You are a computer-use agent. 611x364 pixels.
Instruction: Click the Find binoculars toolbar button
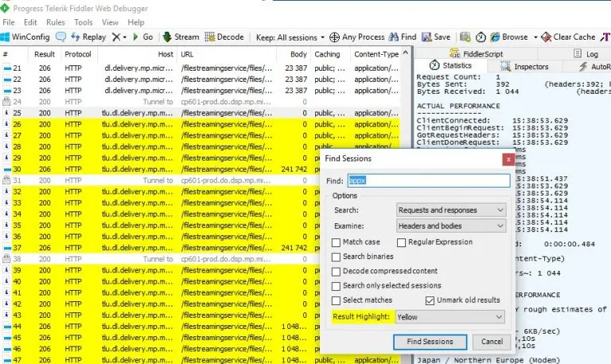coord(403,37)
